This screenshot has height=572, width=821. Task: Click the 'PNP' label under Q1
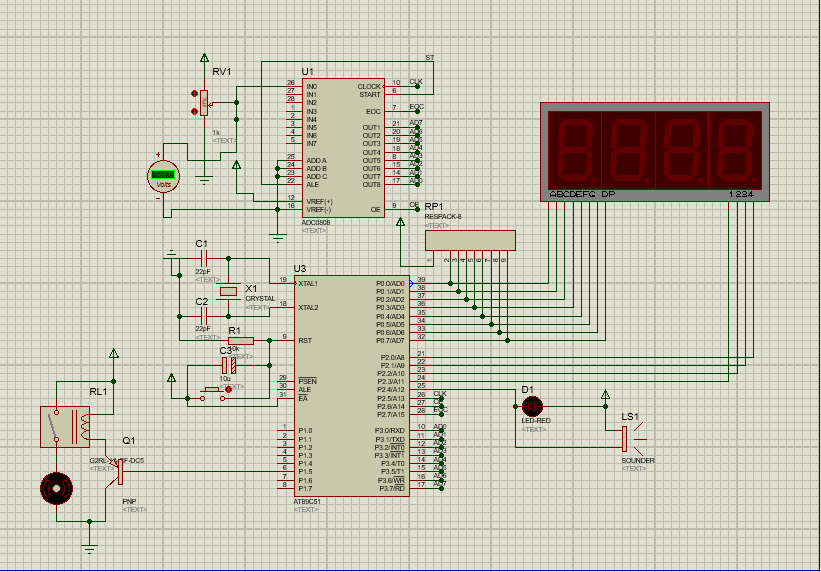pos(129,501)
